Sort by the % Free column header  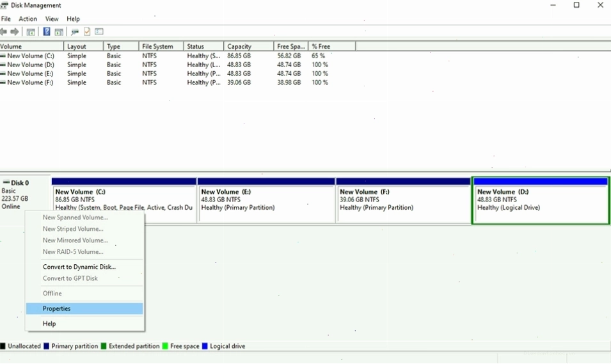pos(332,46)
